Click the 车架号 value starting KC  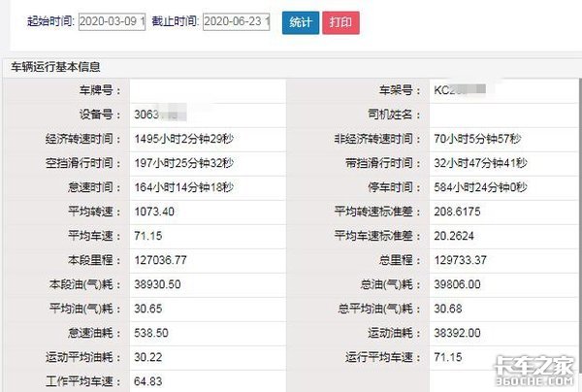point(460,90)
